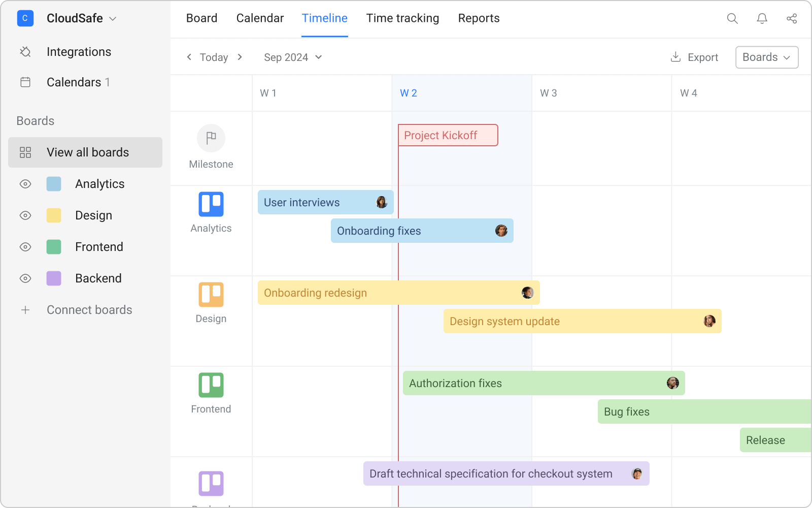Toggle visibility of the Analytics board

point(25,184)
